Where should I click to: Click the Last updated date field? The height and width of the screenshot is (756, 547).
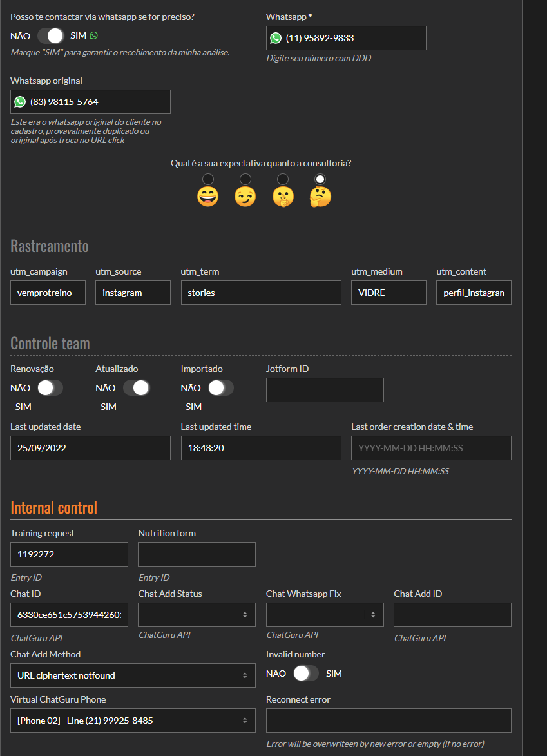pos(91,448)
